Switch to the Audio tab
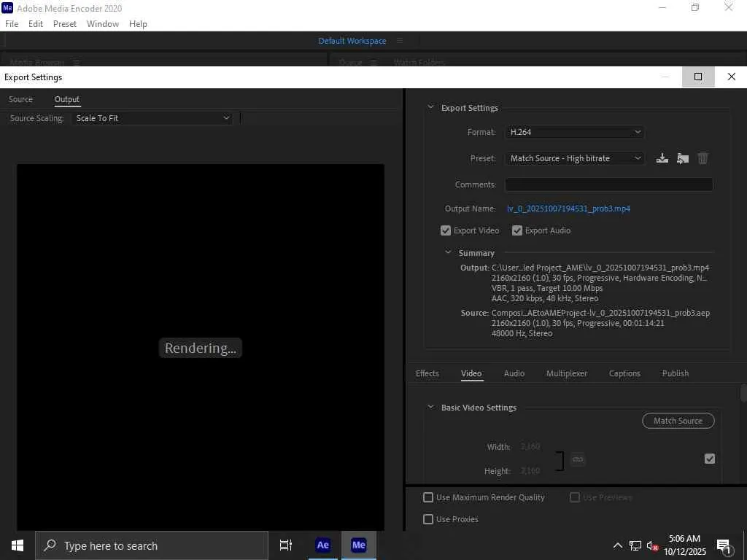Screen dimensions: 747x560 tap(514, 373)
